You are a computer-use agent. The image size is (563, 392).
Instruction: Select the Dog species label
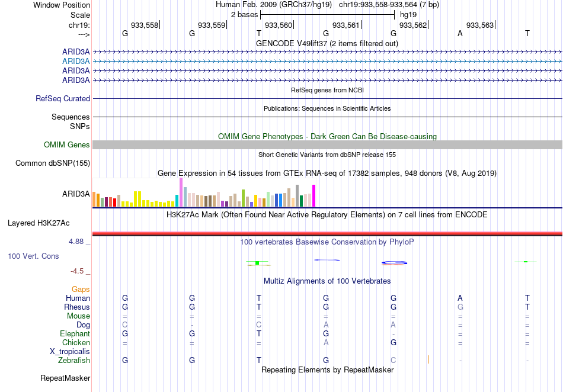(x=83, y=325)
